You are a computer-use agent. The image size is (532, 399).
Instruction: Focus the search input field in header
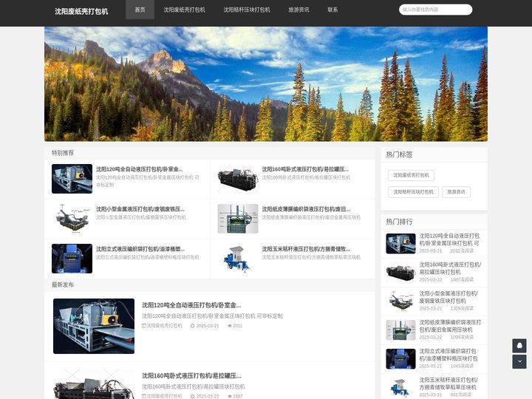click(435, 10)
